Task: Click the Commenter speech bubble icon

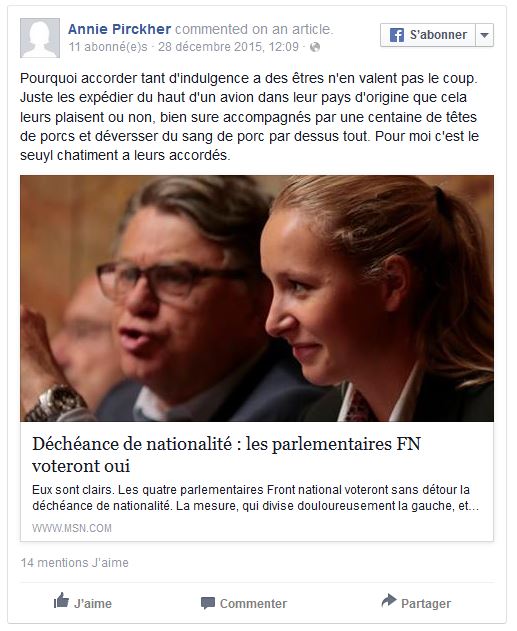Action: pyautogui.click(x=208, y=603)
